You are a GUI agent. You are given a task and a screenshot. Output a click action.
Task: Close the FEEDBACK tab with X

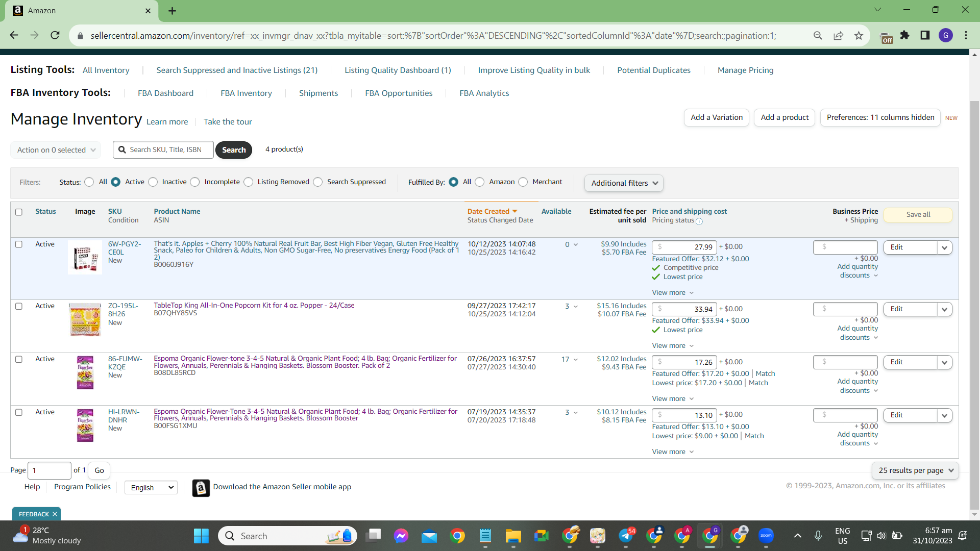(55, 514)
